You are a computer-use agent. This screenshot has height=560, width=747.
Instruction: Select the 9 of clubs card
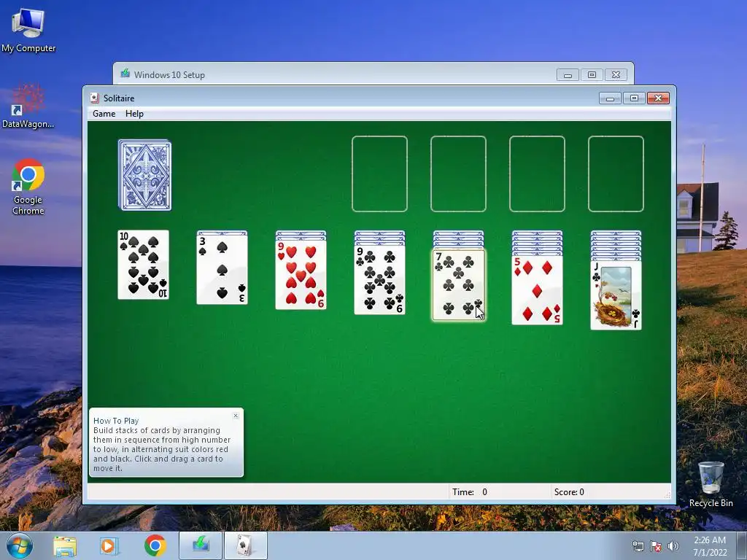(x=379, y=279)
